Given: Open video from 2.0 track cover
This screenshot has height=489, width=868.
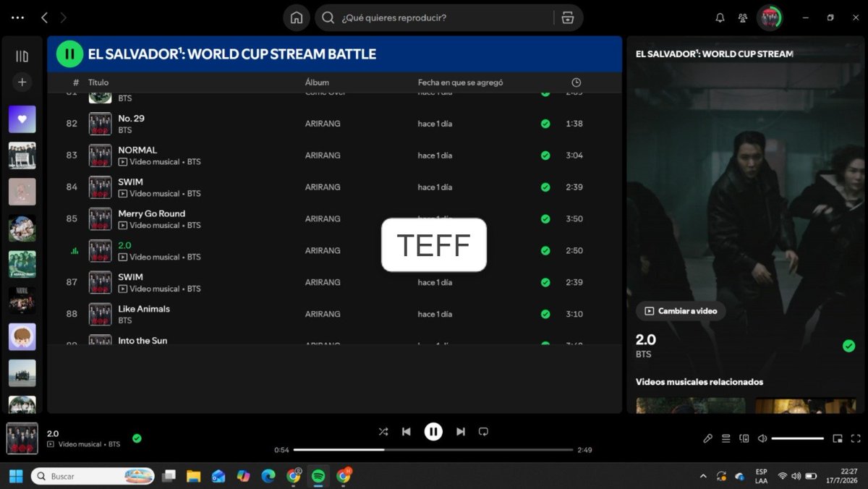Looking at the screenshot, I should 100,250.
